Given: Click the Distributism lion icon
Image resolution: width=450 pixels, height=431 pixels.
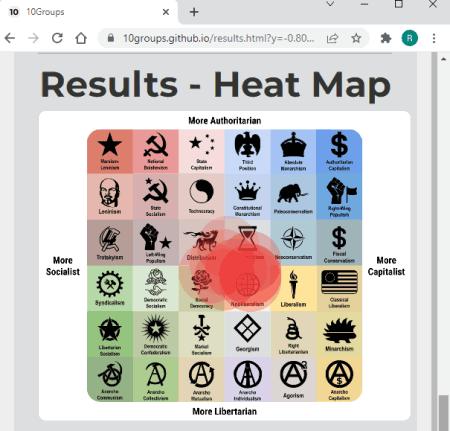Looking at the screenshot, I should click(201, 240).
